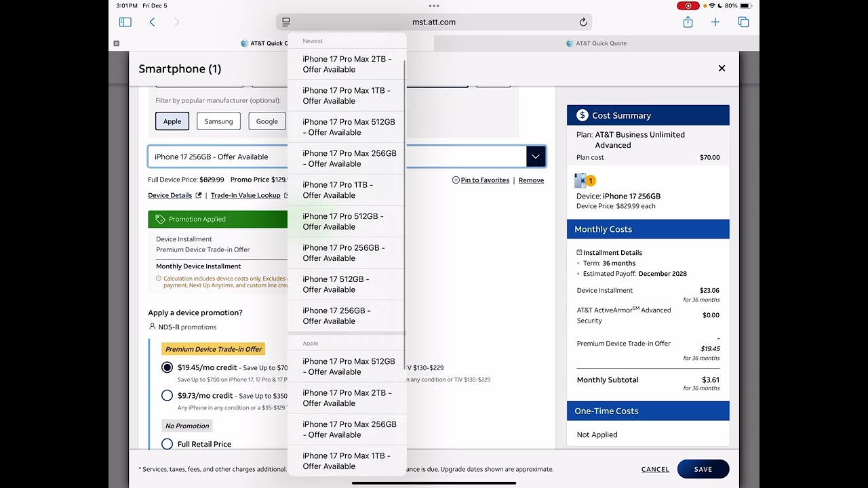Screen dimensions: 868x488
Task: Focus the mst.att.com address bar
Action: point(434,22)
